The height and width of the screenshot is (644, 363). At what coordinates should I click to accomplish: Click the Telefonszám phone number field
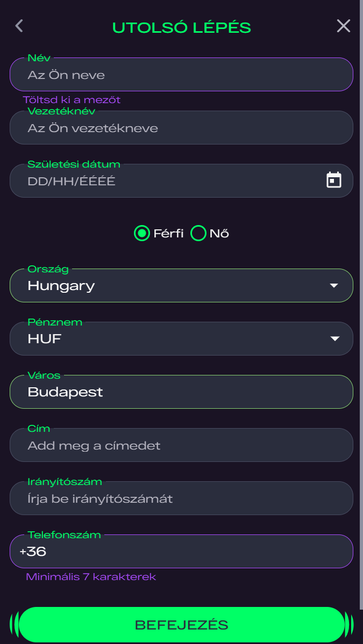pos(181,552)
